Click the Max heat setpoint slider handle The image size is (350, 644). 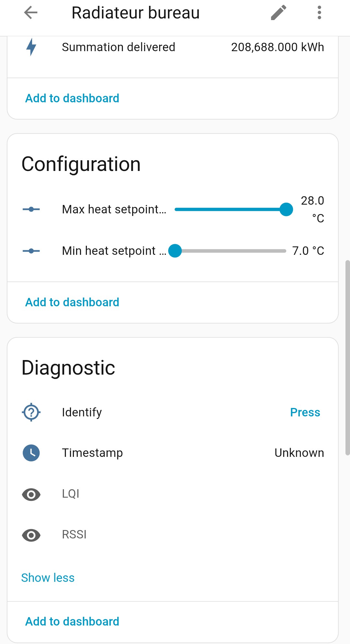click(x=286, y=209)
